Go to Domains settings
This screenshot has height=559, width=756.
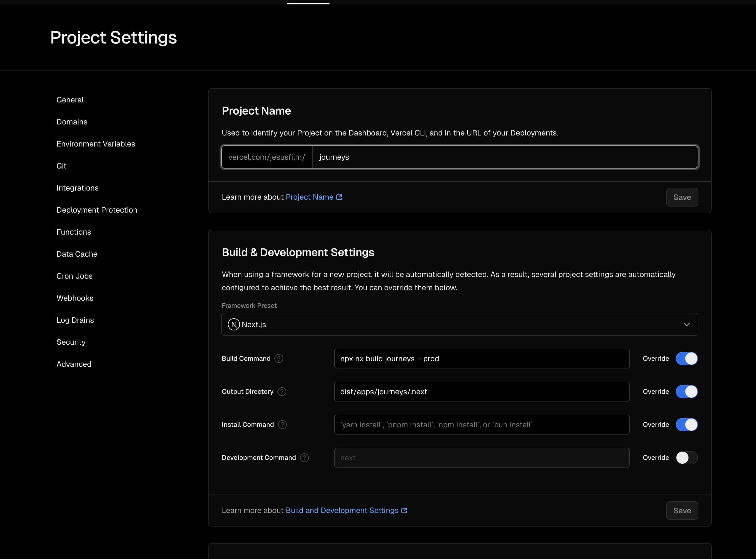(72, 122)
